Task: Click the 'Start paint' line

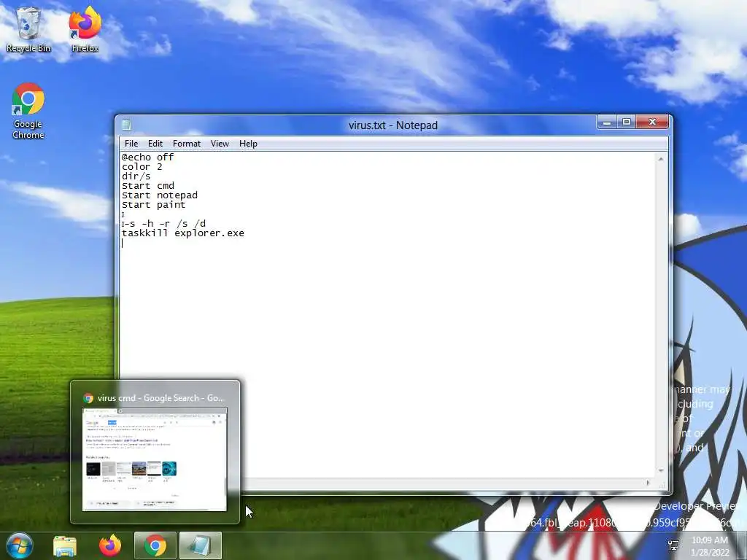Action: click(x=153, y=205)
